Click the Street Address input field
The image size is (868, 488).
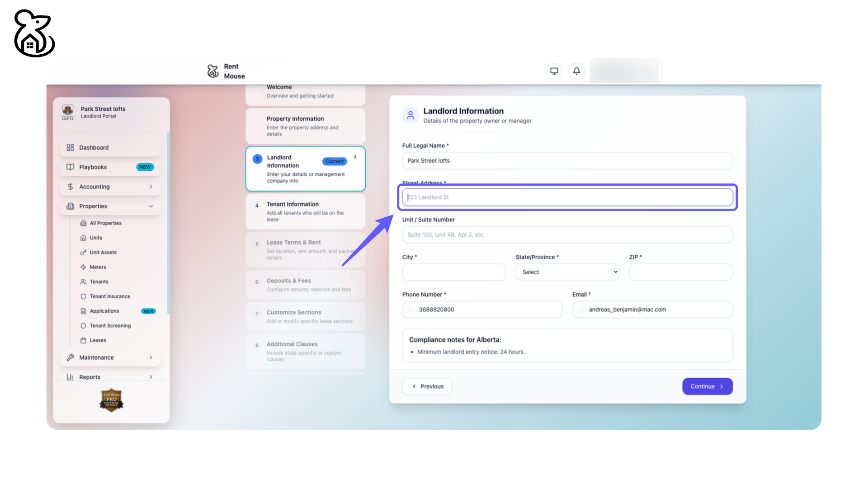(x=567, y=197)
